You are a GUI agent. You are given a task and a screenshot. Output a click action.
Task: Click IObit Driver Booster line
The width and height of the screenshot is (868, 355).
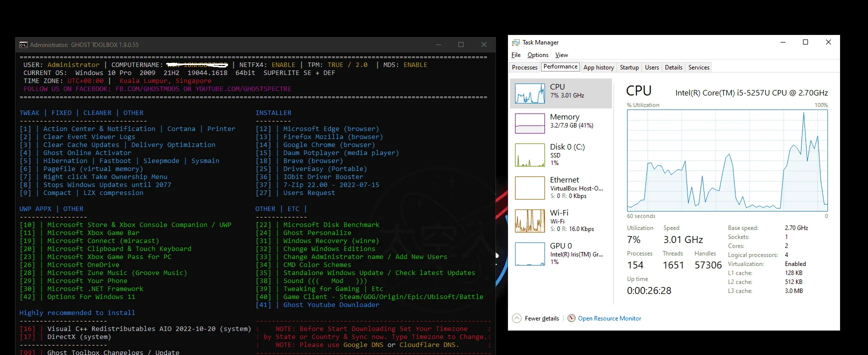point(309,176)
